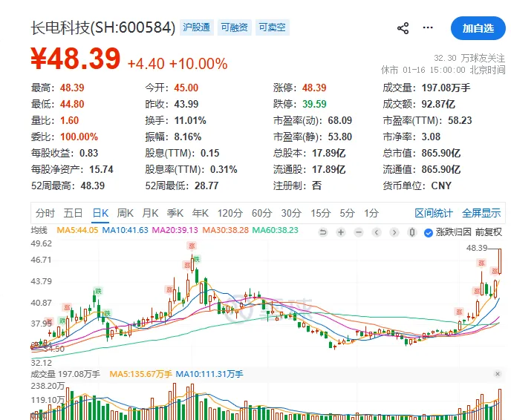Click the 总市值 865.90亿 value
511x420 pixels.
pyautogui.click(x=441, y=153)
